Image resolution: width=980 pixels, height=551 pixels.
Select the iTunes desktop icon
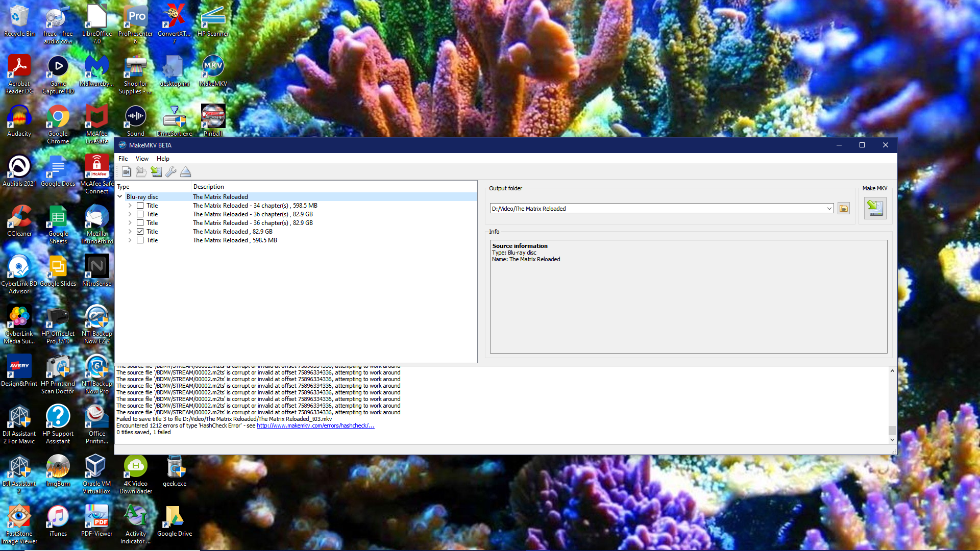[58, 521]
